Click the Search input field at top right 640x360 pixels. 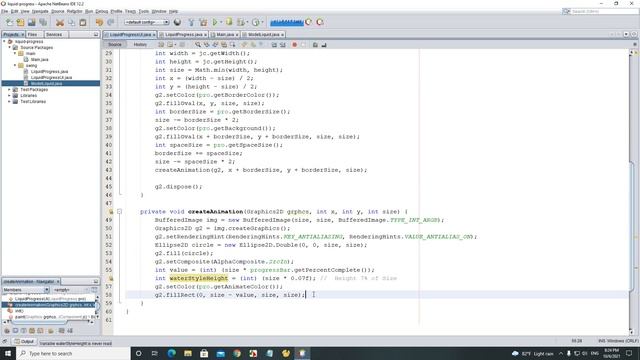(x=604, y=11)
